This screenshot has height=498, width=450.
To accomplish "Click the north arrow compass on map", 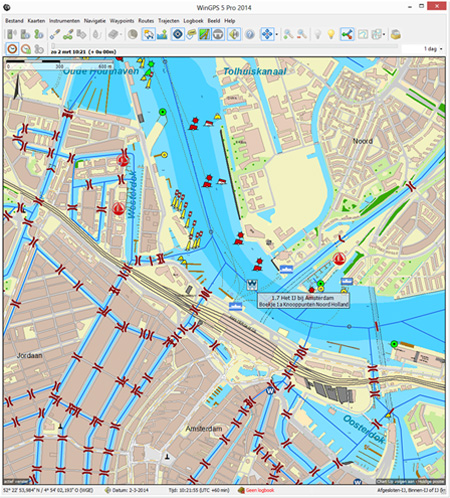I will (18, 88).
